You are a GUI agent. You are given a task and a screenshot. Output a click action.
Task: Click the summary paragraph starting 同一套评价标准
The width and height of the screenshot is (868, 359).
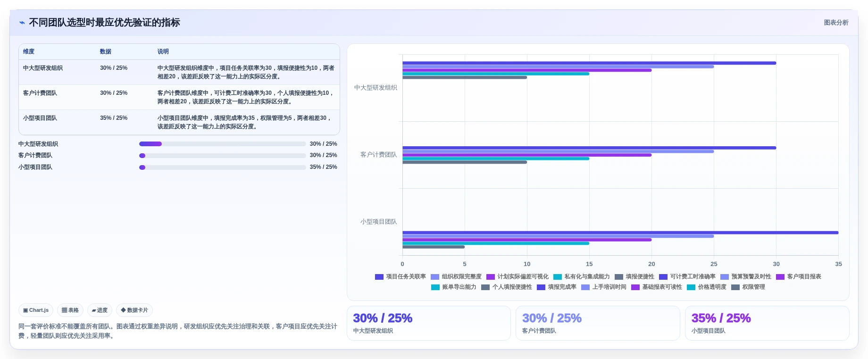(x=178, y=331)
